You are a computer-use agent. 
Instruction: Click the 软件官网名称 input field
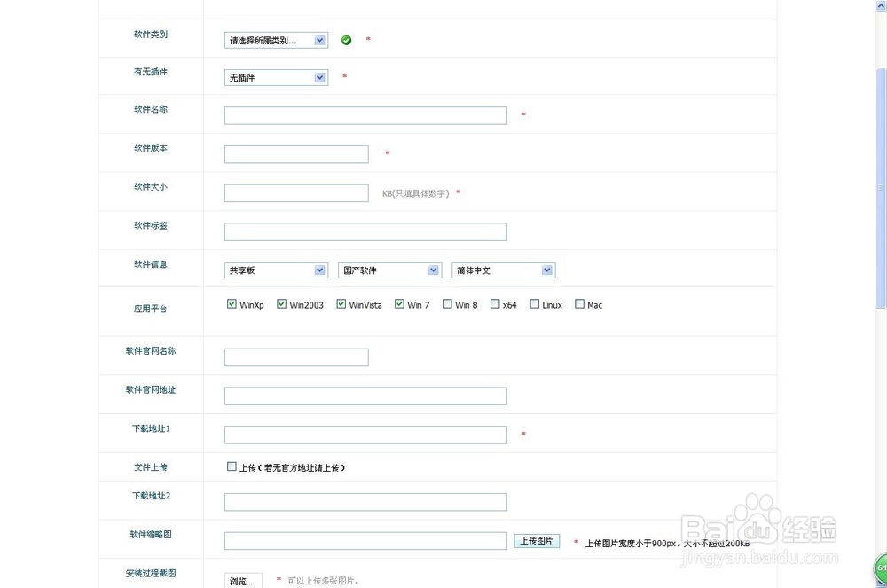(296, 357)
